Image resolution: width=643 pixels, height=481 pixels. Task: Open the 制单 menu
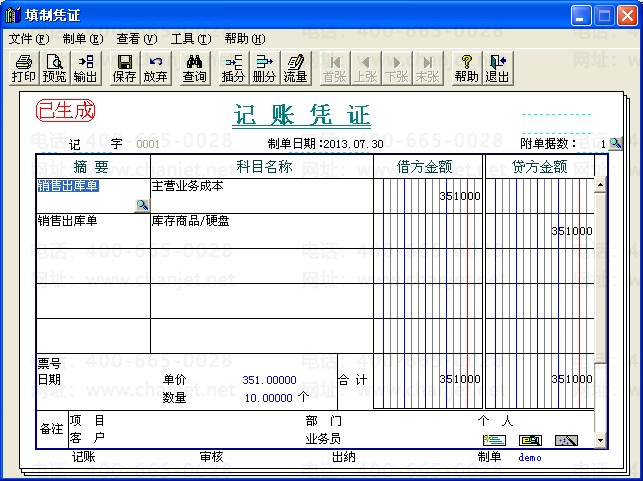[82, 39]
